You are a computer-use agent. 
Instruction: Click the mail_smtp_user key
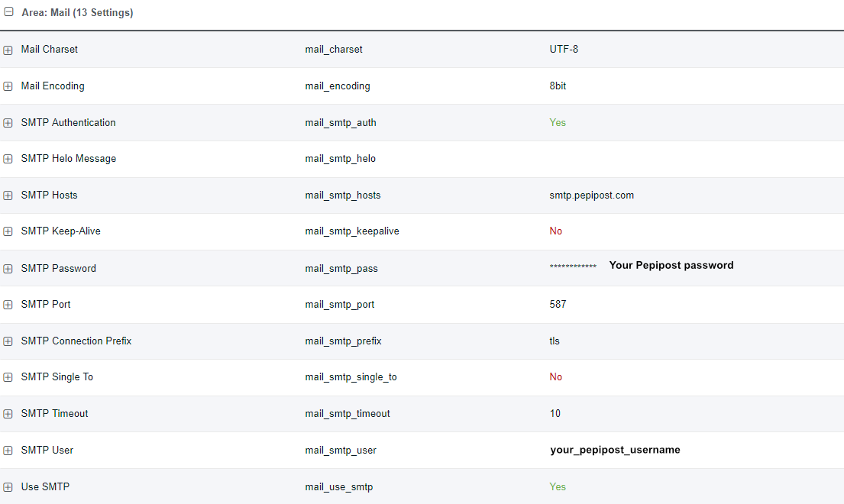pyautogui.click(x=341, y=451)
